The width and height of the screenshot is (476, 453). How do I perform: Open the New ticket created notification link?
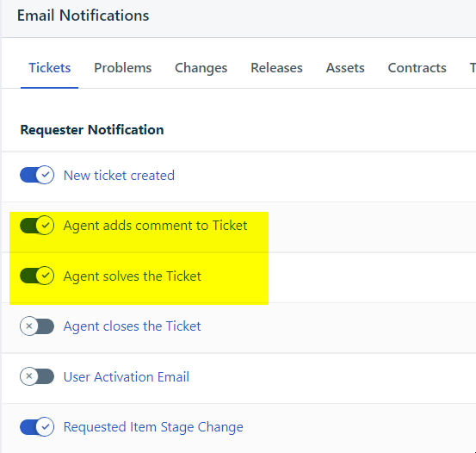pyautogui.click(x=119, y=176)
